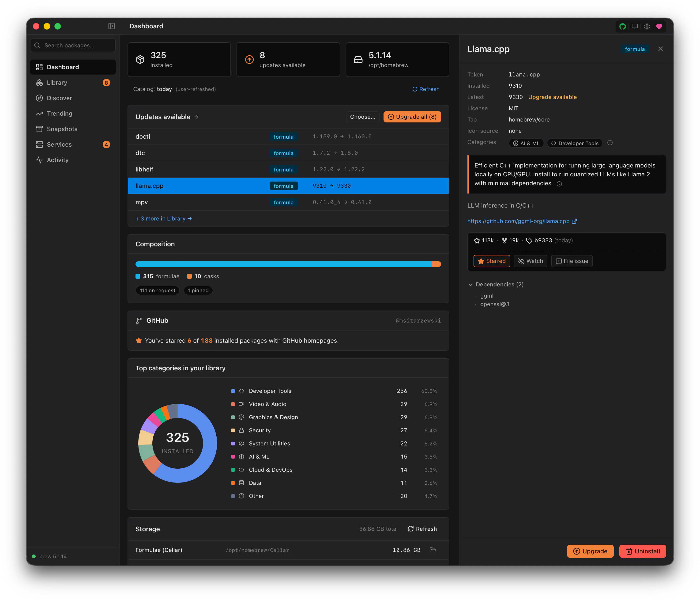This screenshot has width=700, height=600.
Task: Refresh the catalog
Action: coord(426,89)
